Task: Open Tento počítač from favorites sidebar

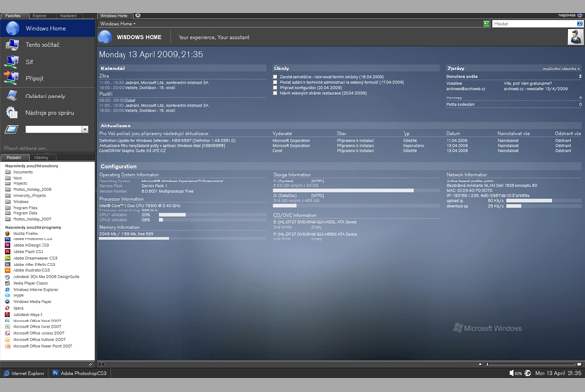Action: [x=42, y=45]
